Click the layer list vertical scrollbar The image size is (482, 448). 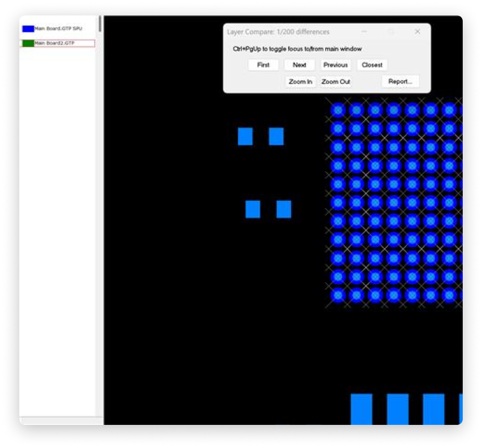point(100,24)
